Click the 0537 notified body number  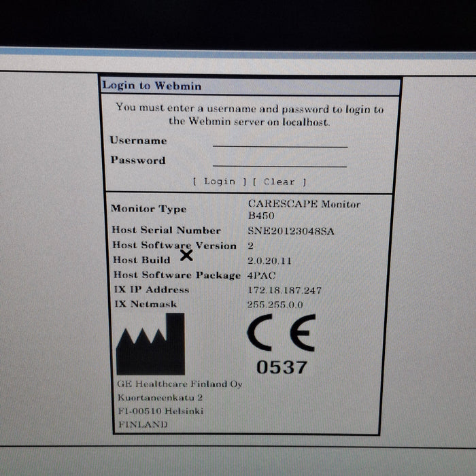coord(282,367)
